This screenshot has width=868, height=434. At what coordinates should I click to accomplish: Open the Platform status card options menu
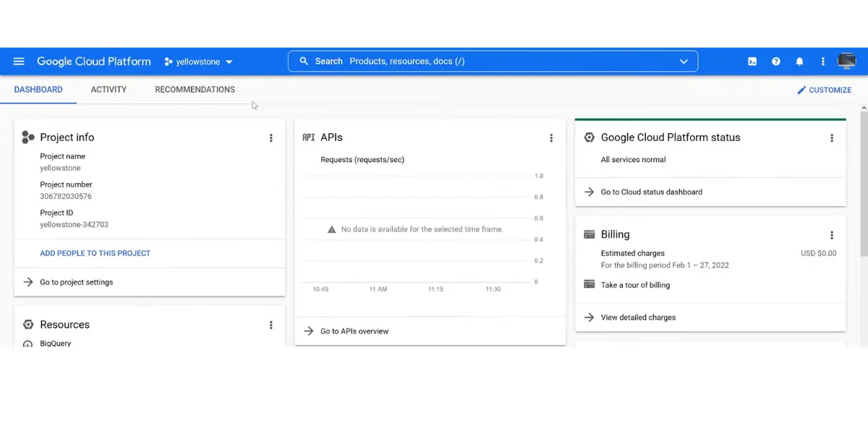pos(832,138)
